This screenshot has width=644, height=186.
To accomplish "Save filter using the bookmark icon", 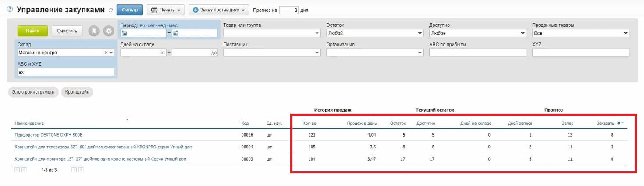I will pyautogui.click(x=94, y=31).
